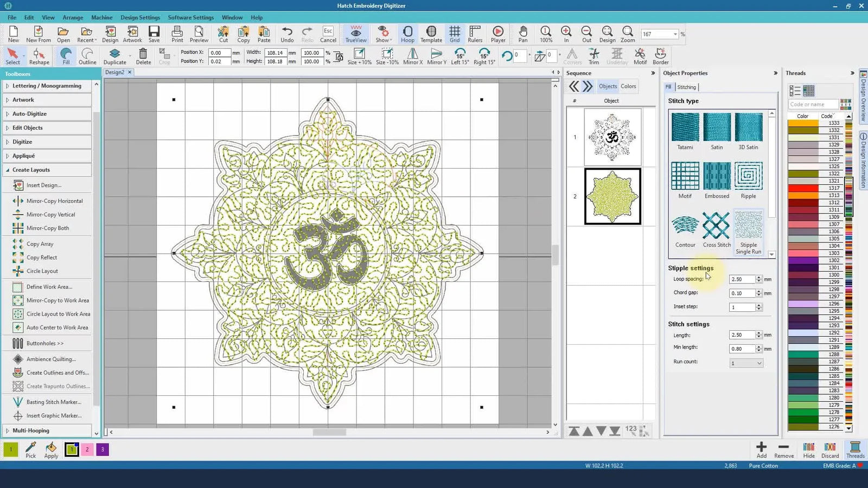The width and height of the screenshot is (868, 488).
Task: Activate the Fill tool in the toolbar
Action: point(66,55)
